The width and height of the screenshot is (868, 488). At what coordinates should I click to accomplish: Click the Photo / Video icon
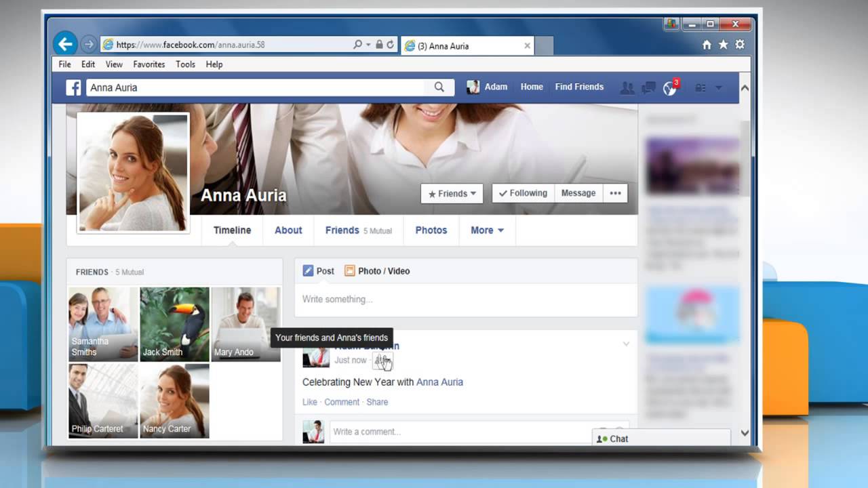(350, 271)
